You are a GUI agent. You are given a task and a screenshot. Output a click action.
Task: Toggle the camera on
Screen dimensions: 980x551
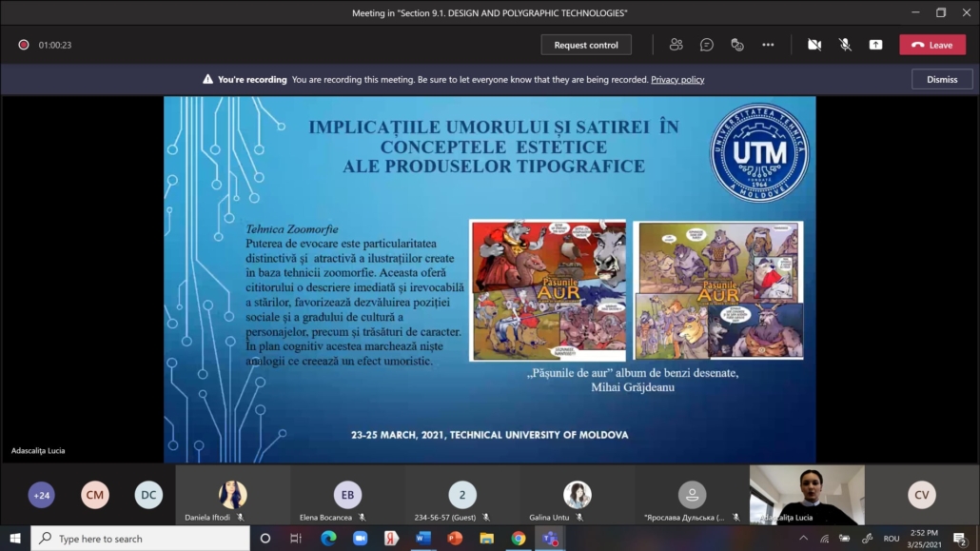click(814, 45)
